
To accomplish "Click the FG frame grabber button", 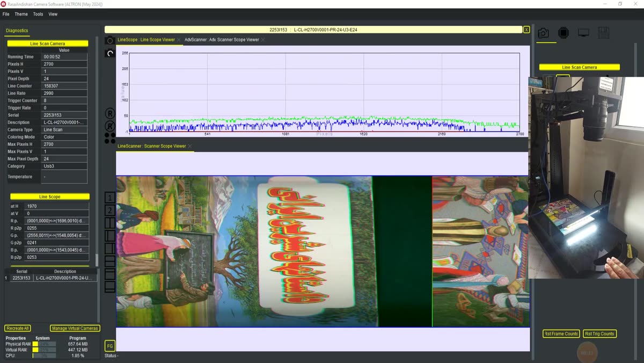I will (x=109, y=346).
